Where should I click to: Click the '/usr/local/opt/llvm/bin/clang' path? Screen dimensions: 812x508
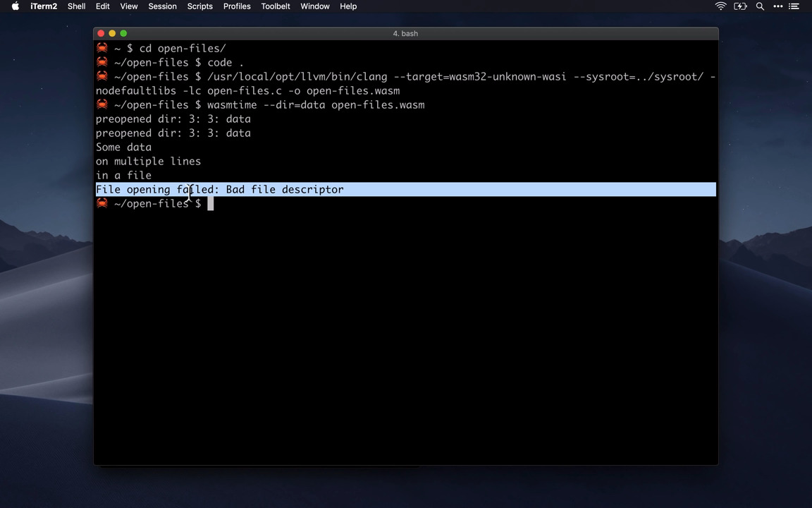click(297, 77)
